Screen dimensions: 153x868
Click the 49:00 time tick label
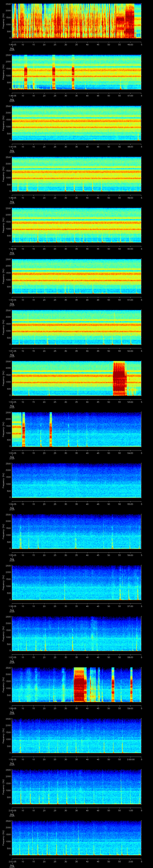(x=130, y=198)
